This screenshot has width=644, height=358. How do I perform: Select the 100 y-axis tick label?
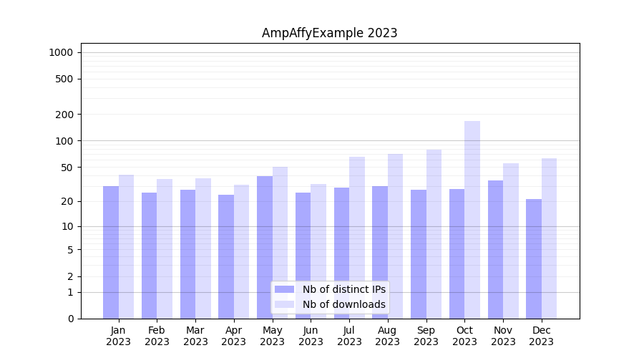[x=64, y=141]
